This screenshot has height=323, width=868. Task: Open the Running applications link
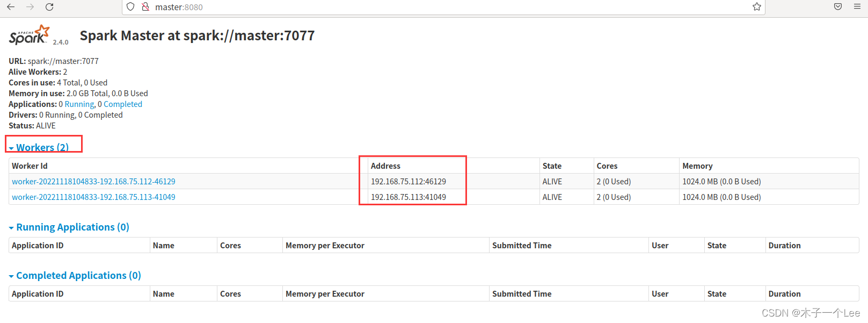tap(79, 104)
